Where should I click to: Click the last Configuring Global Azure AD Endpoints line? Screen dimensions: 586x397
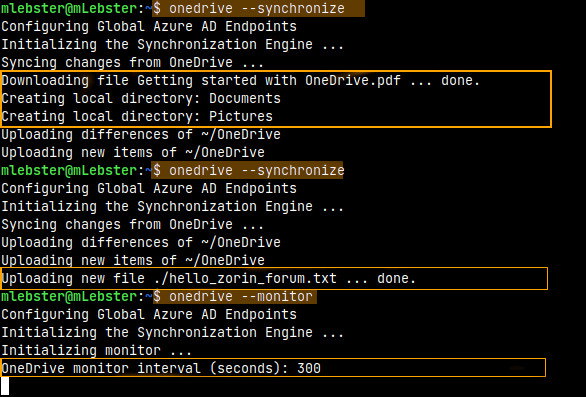coord(149,314)
